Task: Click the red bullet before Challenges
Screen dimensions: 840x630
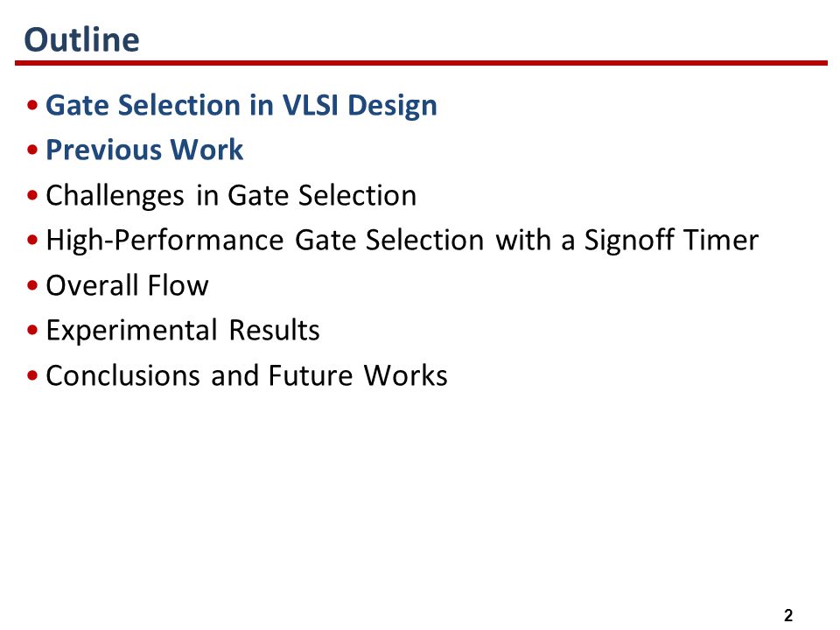Action: [x=32, y=195]
